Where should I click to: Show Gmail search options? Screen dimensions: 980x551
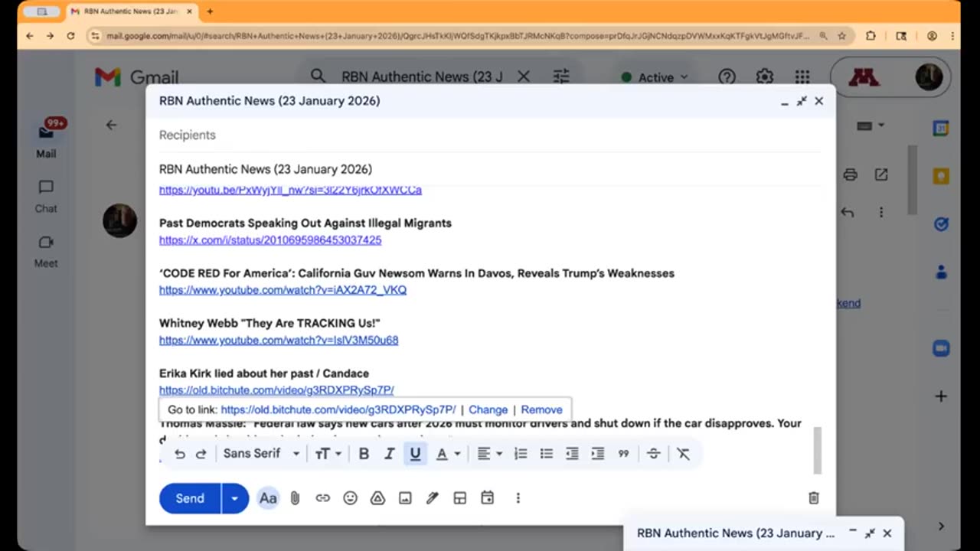point(561,77)
